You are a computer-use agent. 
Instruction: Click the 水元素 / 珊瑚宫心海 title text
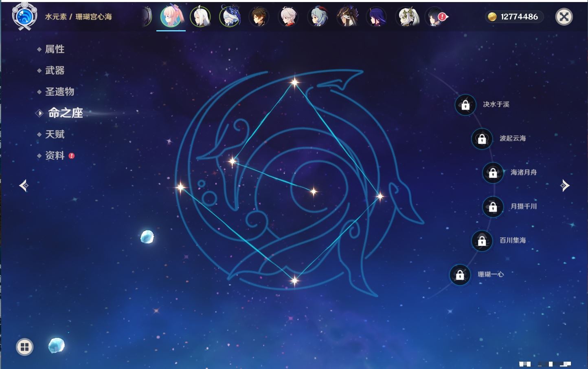[x=78, y=17]
